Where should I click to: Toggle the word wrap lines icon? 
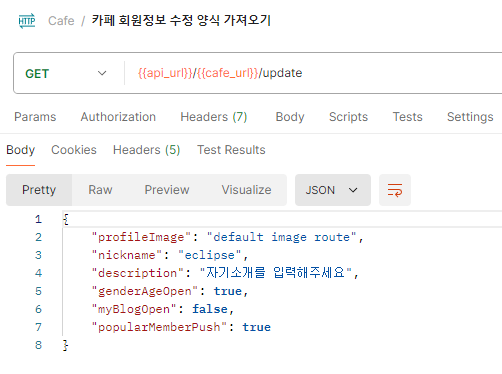pyautogui.click(x=395, y=190)
